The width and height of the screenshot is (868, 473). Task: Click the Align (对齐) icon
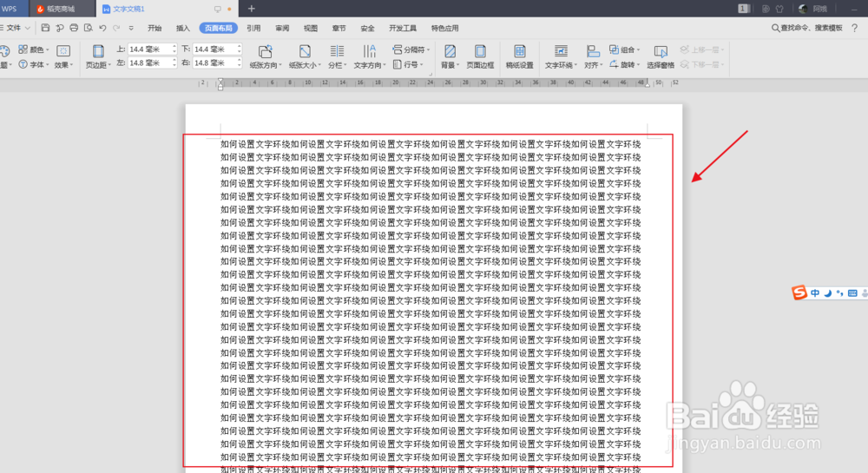[592, 51]
